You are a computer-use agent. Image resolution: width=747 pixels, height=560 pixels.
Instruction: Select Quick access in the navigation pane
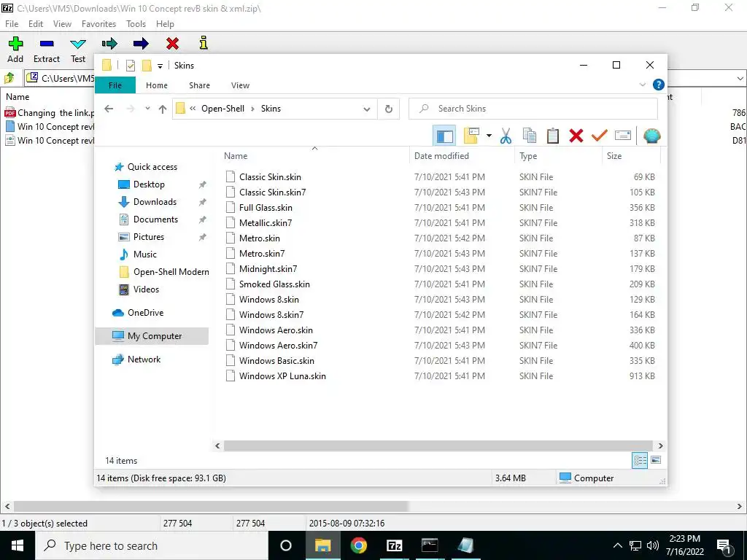[152, 167]
